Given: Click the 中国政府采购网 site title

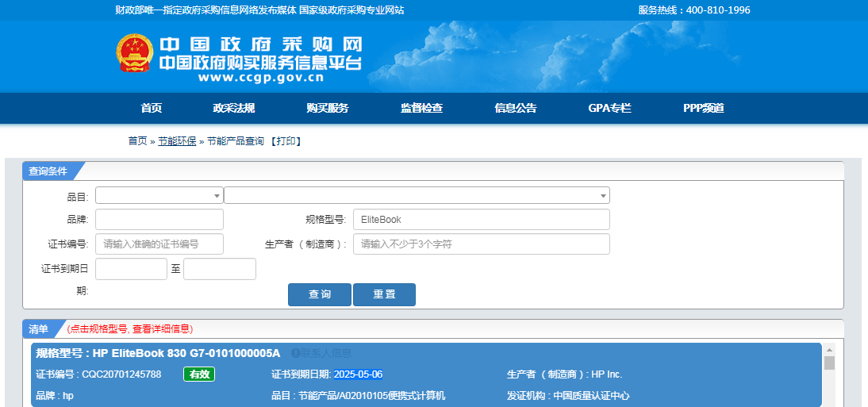Looking at the screenshot, I should click(x=261, y=45).
